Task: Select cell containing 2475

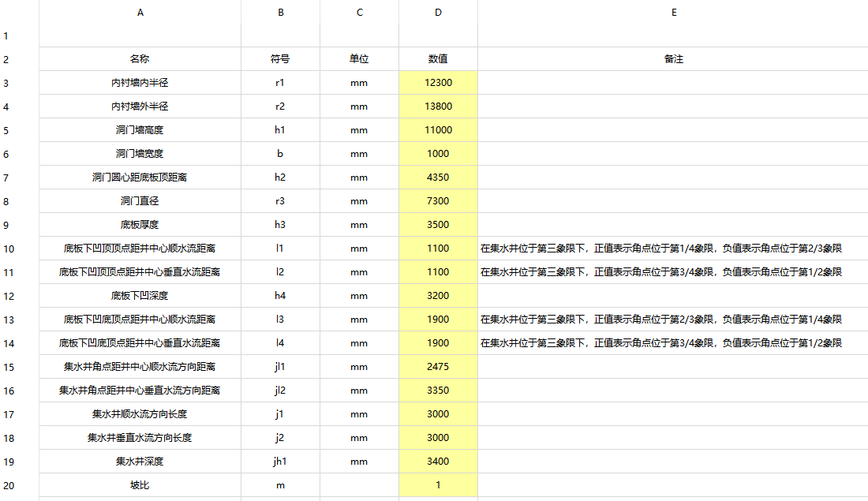Action: coord(438,367)
